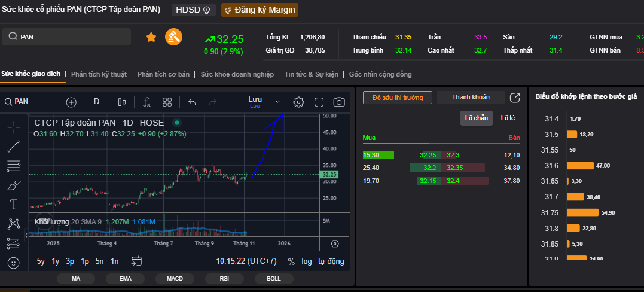Open the HDSD guide button

194,10
